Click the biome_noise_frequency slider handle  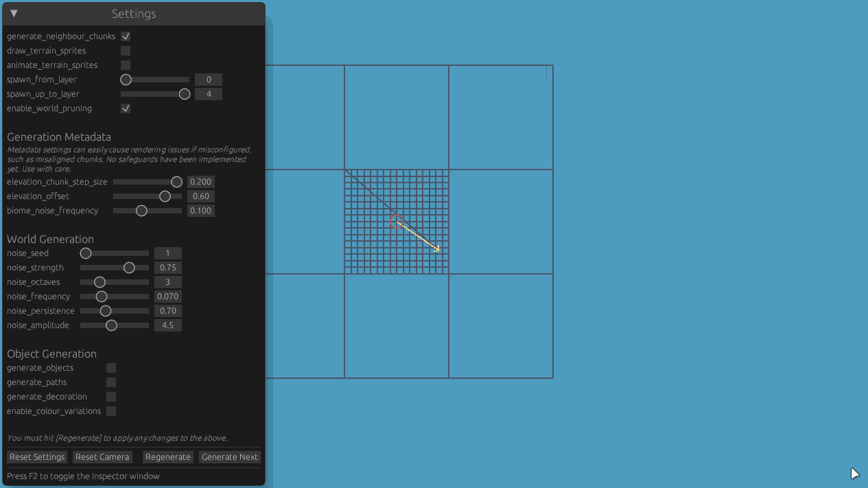point(141,211)
